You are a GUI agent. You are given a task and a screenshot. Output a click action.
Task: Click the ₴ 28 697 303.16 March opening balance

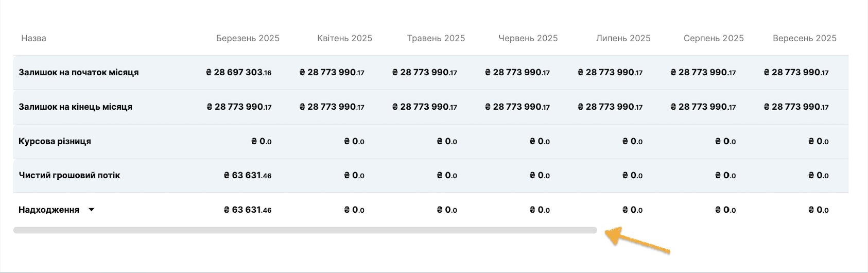(238, 73)
